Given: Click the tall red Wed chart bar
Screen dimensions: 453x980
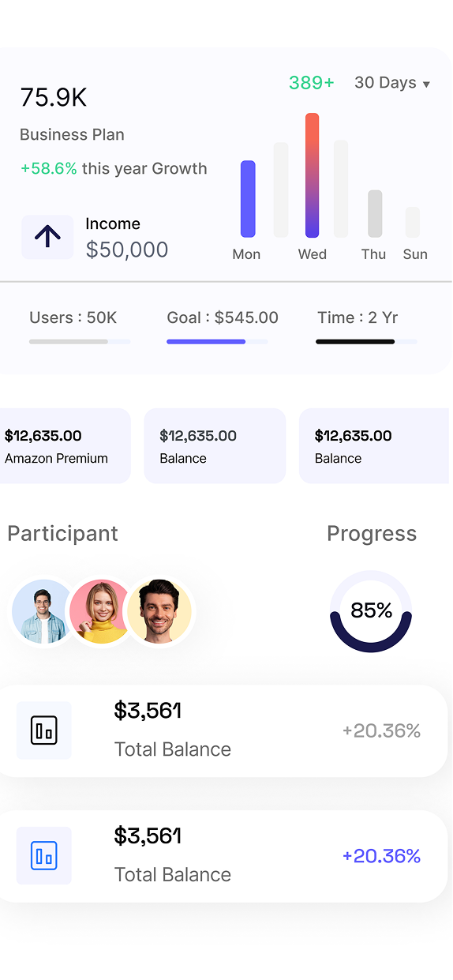Looking at the screenshot, I should tap(313, 175).
